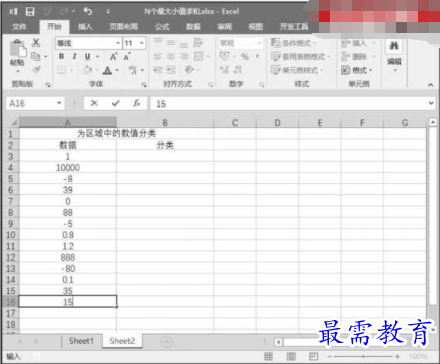Screen dimensions: 440x364
Task: Click the Insert Function fx button
Action: coord(137,103)
